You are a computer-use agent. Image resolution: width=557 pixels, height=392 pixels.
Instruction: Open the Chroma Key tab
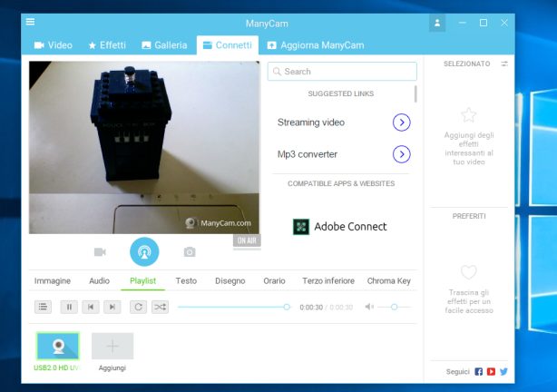click(388, 280)
